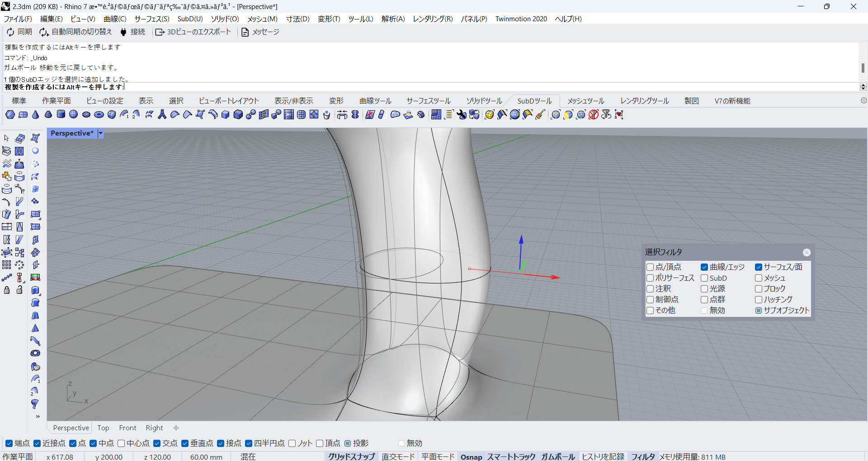Screen dimensions: 868x461
Task: Toggle グリッドスナップ in status bar
Action: pyautogui.click(x=351, y=456)
